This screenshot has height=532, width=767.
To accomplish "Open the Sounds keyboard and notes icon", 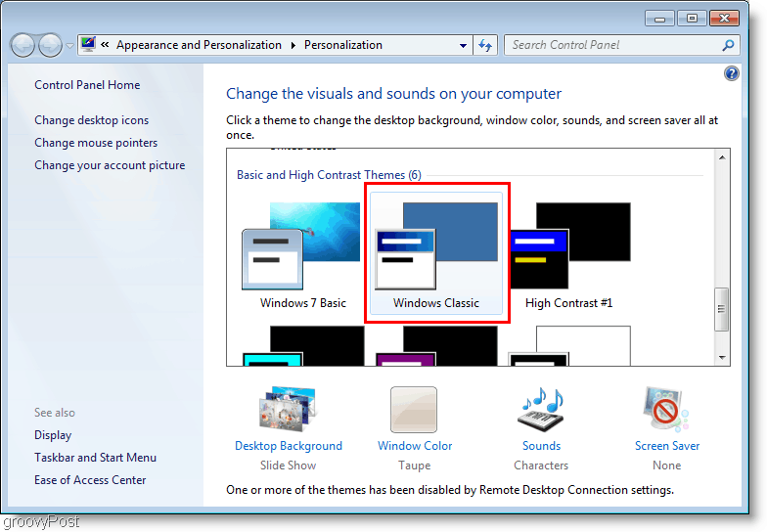I will (540, 409).
